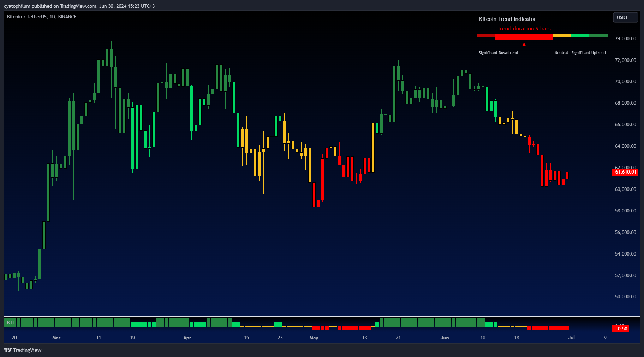Click the publisher header line by cyatophilum
The image size is (644, 357).
point(79,6)
